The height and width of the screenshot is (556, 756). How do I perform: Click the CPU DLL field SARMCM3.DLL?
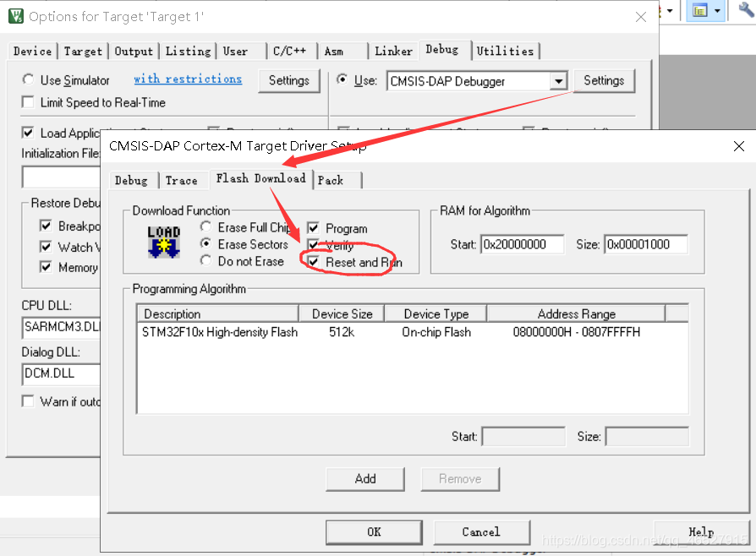point(61,327)
